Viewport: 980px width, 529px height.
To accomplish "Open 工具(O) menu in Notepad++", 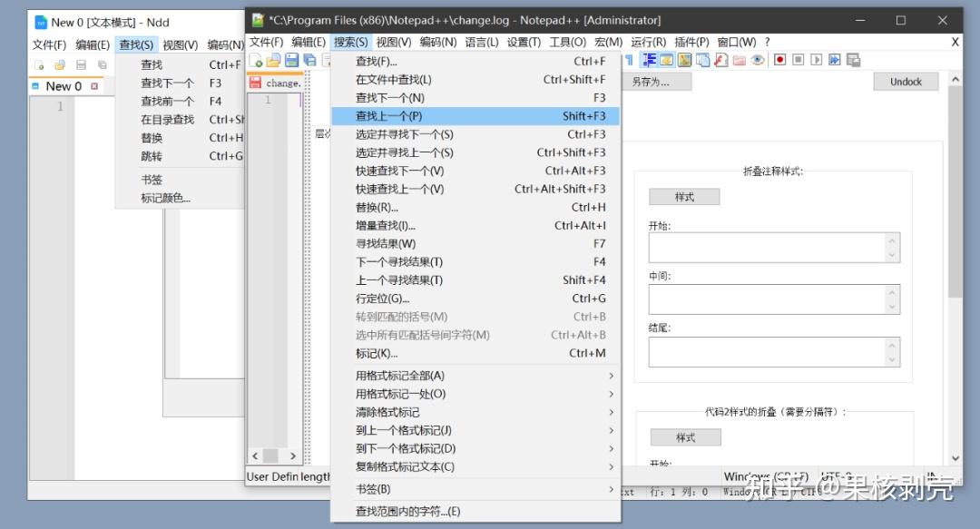I will 567,42.
